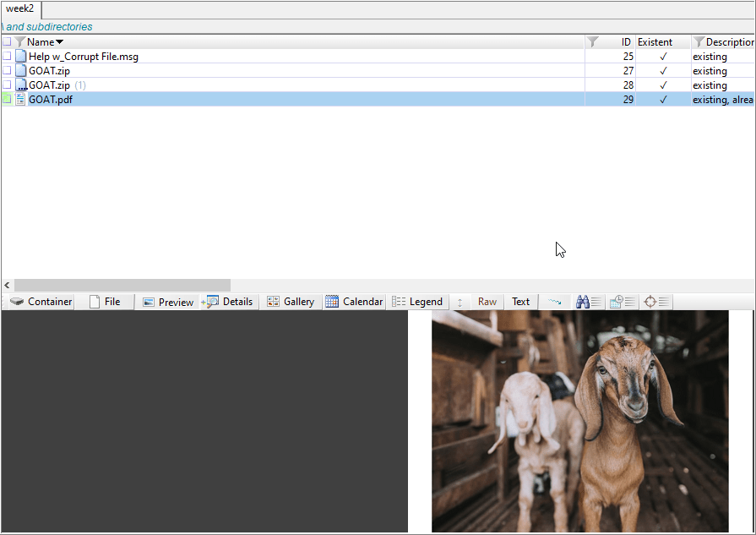Tick the checkbox for Help w_Corrupt File.msg
756x535 pixels.
click(7, 57)
